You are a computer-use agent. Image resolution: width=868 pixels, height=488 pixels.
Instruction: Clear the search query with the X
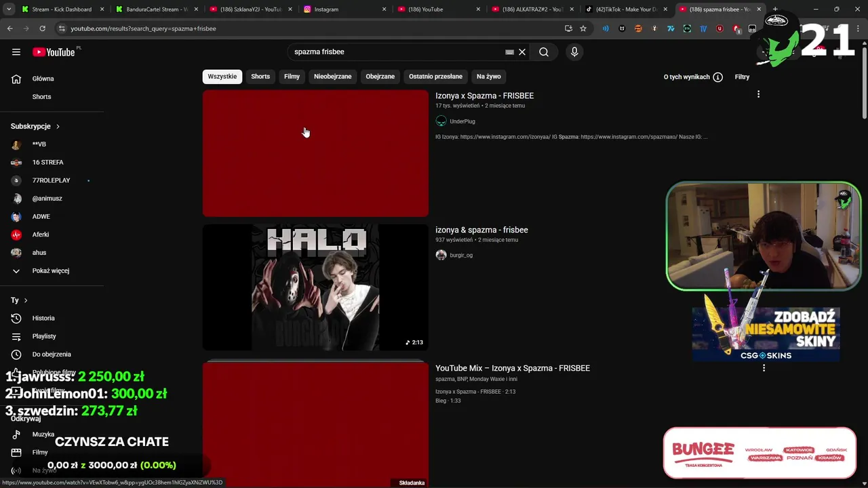pyautogui.click(x=522, y=52)
